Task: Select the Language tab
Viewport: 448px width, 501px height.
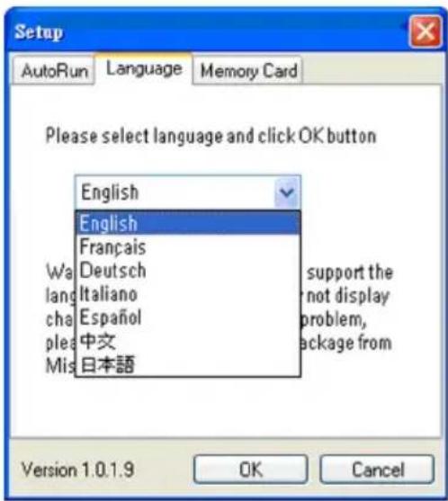Action: point(144,68)
